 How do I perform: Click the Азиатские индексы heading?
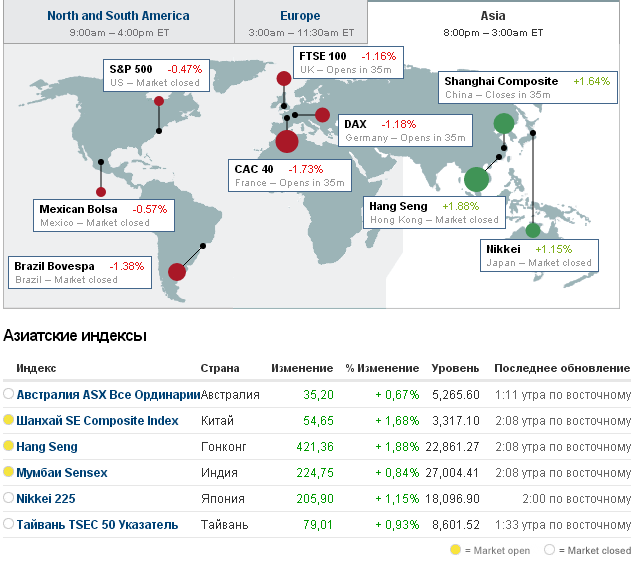click(x=75, y=336)
